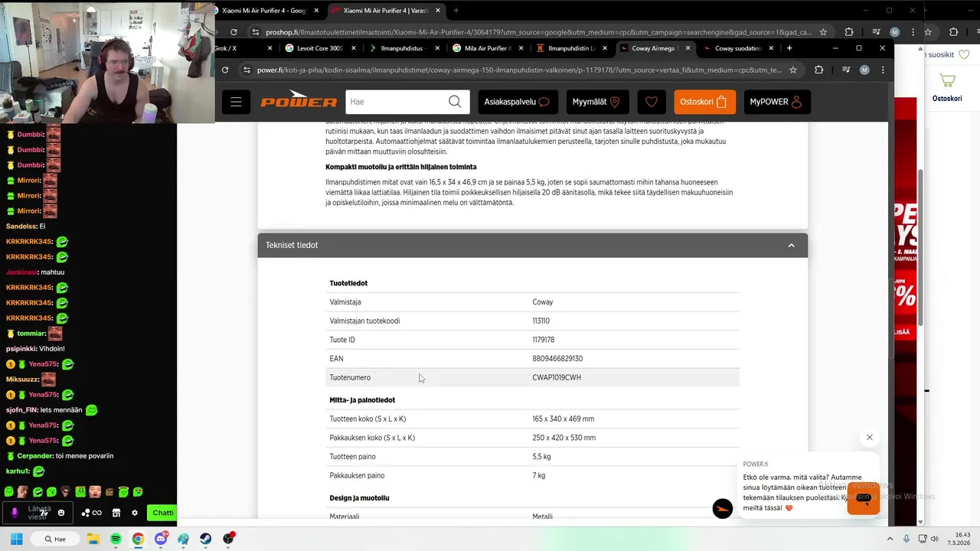Screen dimensions: 980x551
Task: Send message with Chatti button
Action: click(x=162, y=513)
